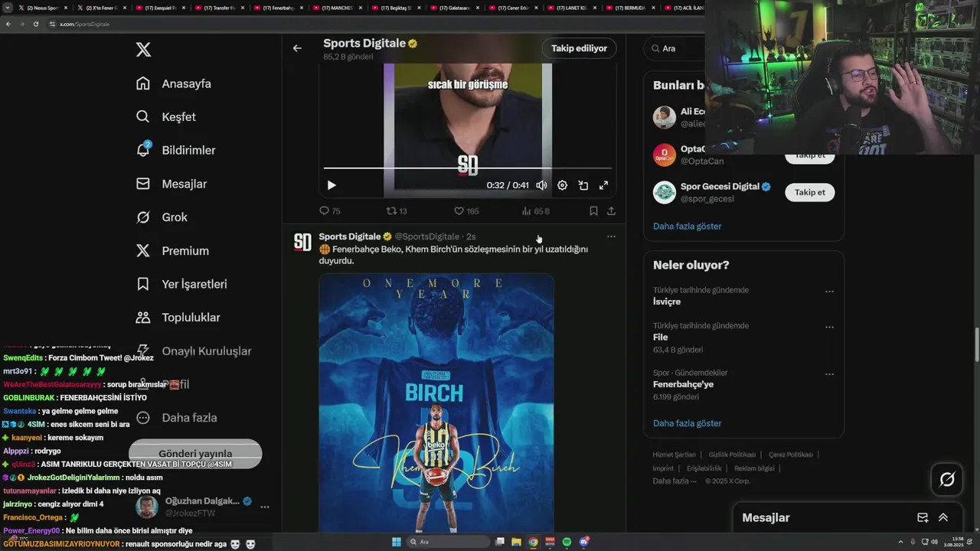The height and width of the screenshot is (551, 980).
Task: Open Spotify from the taskbar
Action: point(567,542)
